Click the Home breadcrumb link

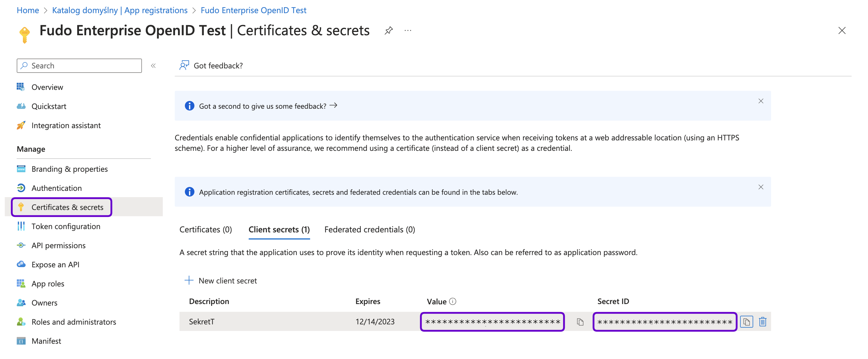(x=28, y=10)
